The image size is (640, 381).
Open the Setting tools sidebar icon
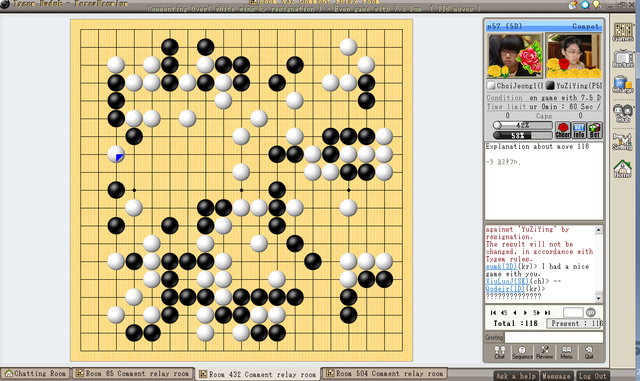click(623, 141)
